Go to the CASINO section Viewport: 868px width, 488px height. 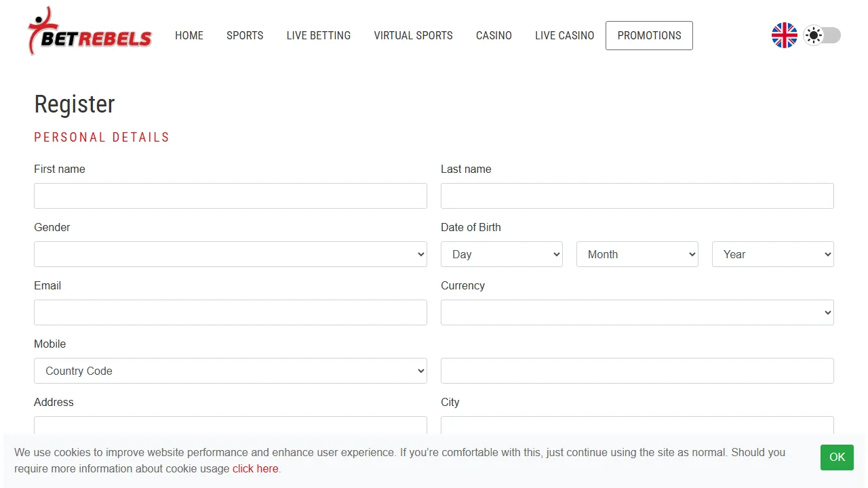pos(494,35)
